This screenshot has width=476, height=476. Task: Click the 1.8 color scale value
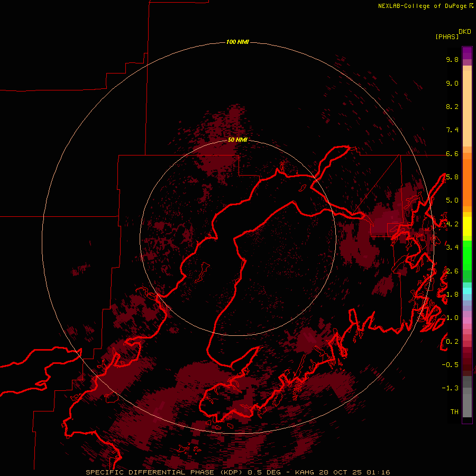452,295
